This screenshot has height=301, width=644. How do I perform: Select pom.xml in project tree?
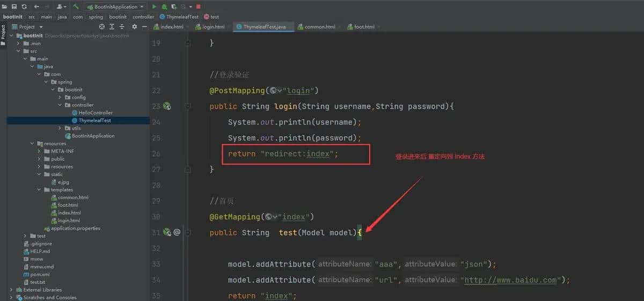37,274
